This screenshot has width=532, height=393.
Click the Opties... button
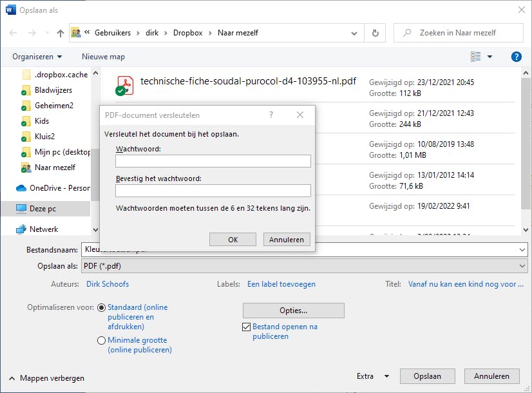click(x=293, y=311)
